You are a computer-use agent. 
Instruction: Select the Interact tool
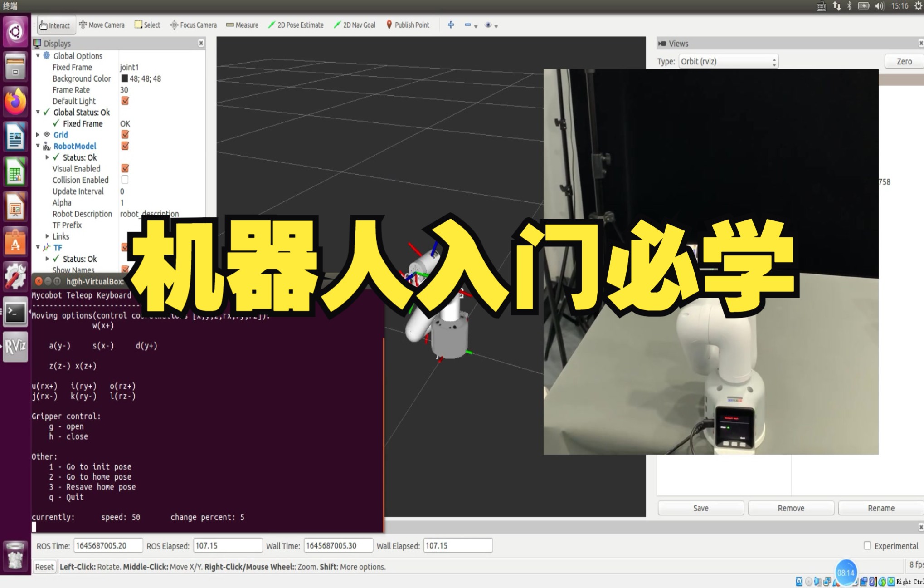point(55,25)
